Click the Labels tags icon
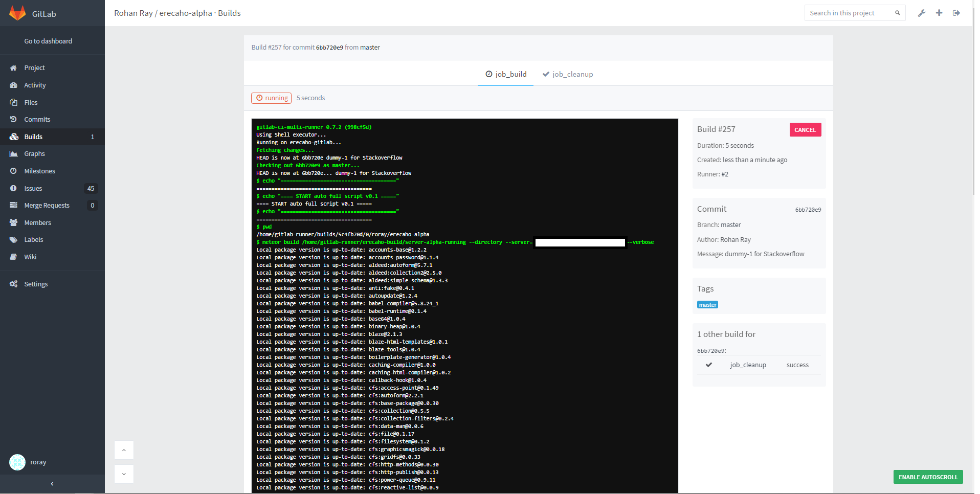The height and width of the screenshot is (494, 980). tap(13, 239)
